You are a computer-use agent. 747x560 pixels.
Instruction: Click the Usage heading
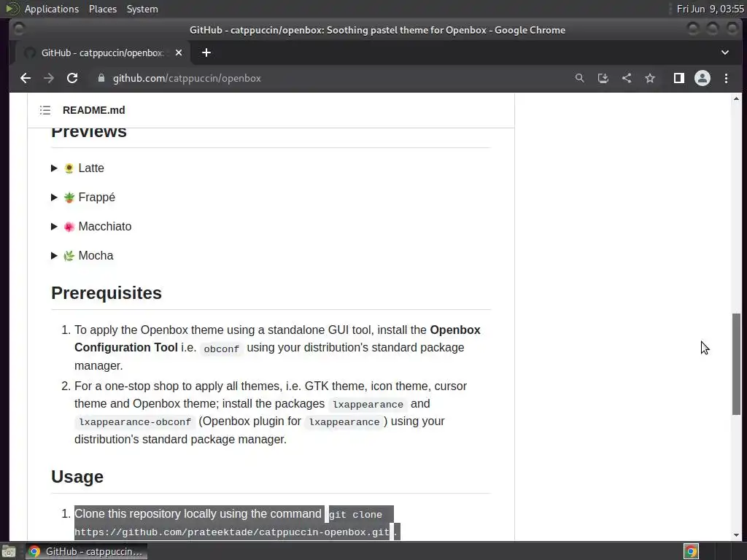[77, 477]
